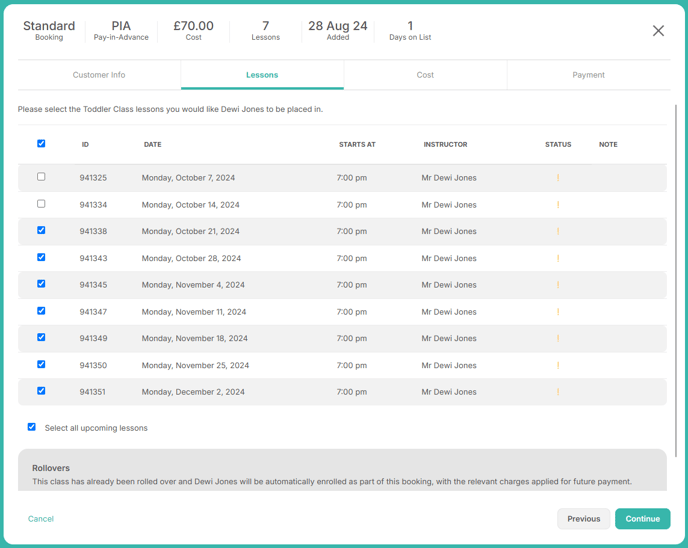Uncheck the October 28 lesson checkbox

[41, 257]
